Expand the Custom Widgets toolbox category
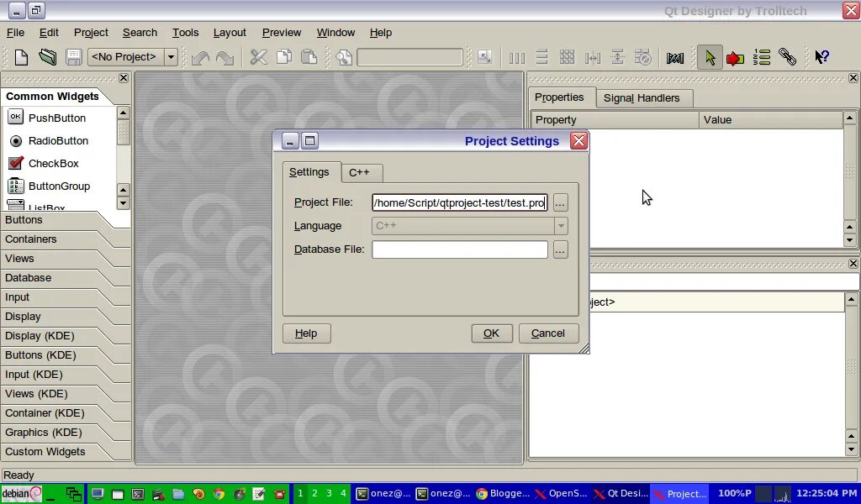This screenshot has width=861, height=504. (x=66, y=452)
